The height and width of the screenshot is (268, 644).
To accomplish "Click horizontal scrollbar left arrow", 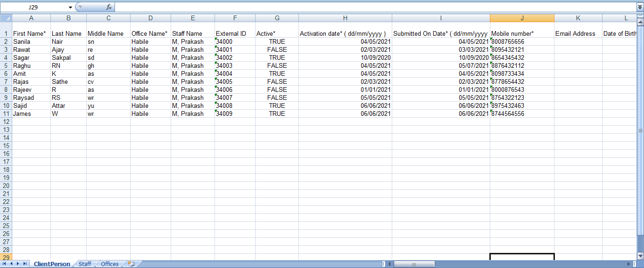I will pyautogui.click(x=389, y=264).
